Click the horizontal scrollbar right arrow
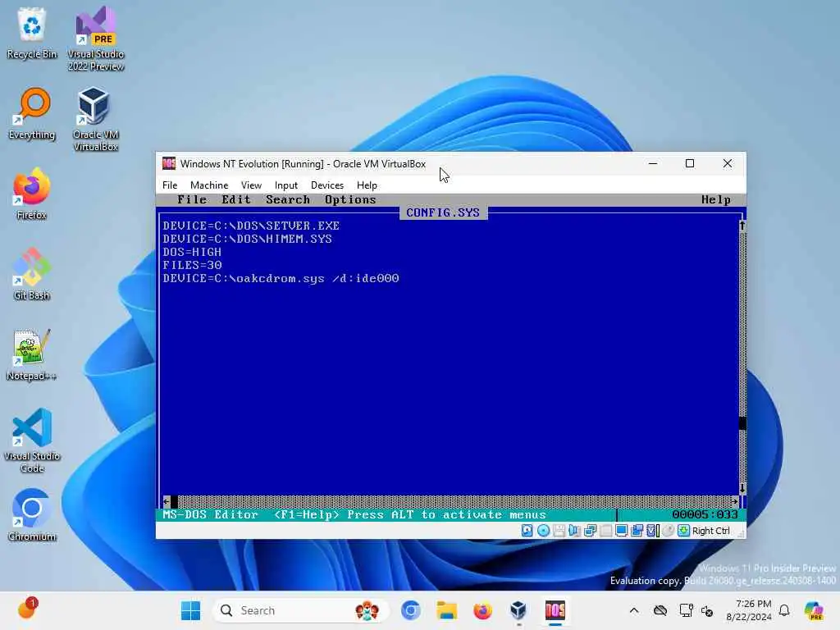The height and width of the screenshot is (630, 840). pos(734,501)
